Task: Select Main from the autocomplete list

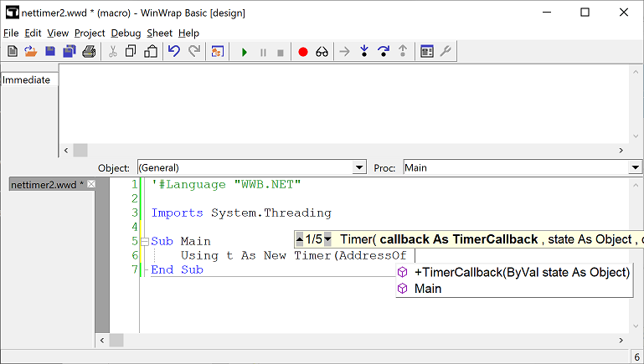Action: coord(428,289)
